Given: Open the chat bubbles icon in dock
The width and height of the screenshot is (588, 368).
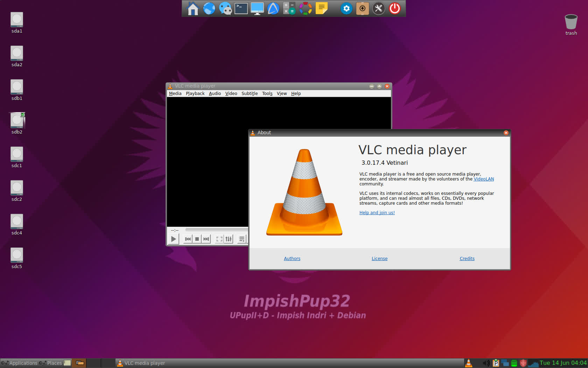Looking at the screenshot, I should pos(225,8).
